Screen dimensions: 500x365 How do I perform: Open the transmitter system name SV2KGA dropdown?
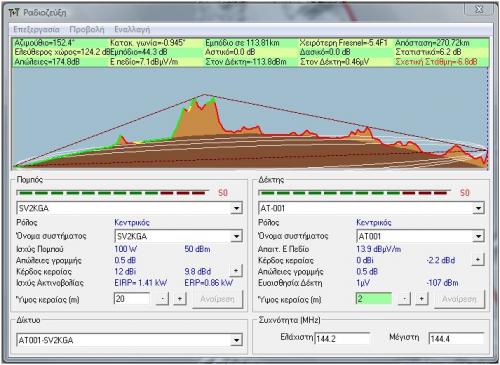(x=236, y=236)
